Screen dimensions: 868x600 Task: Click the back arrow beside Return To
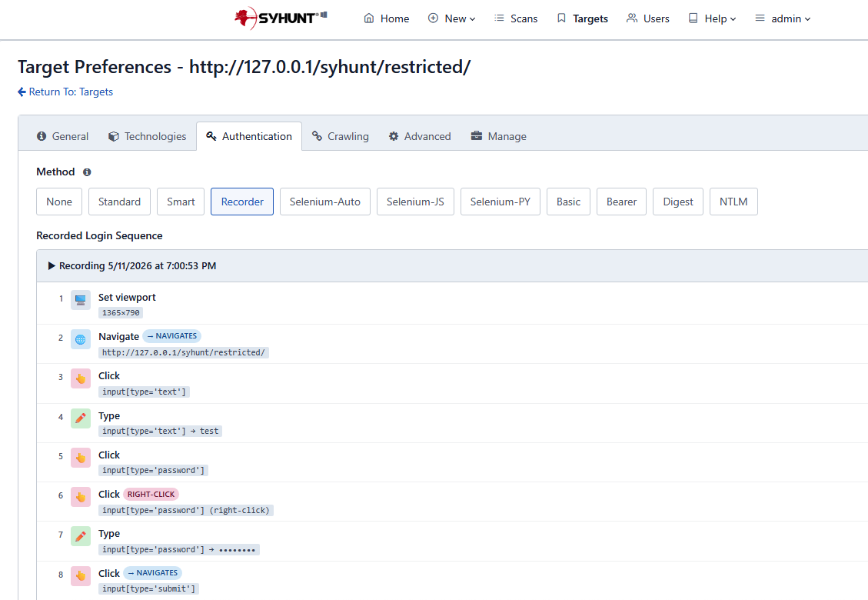pos(22,92)
